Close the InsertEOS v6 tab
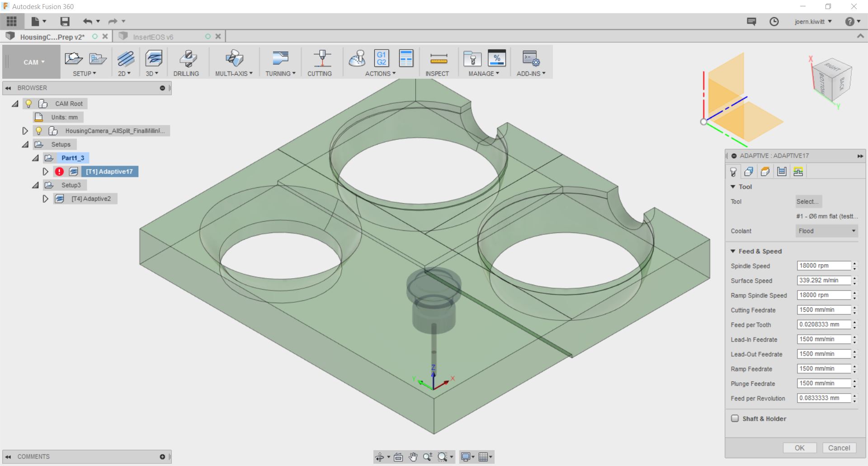Screen dimensions: 868x466 (x=218, y=37)
